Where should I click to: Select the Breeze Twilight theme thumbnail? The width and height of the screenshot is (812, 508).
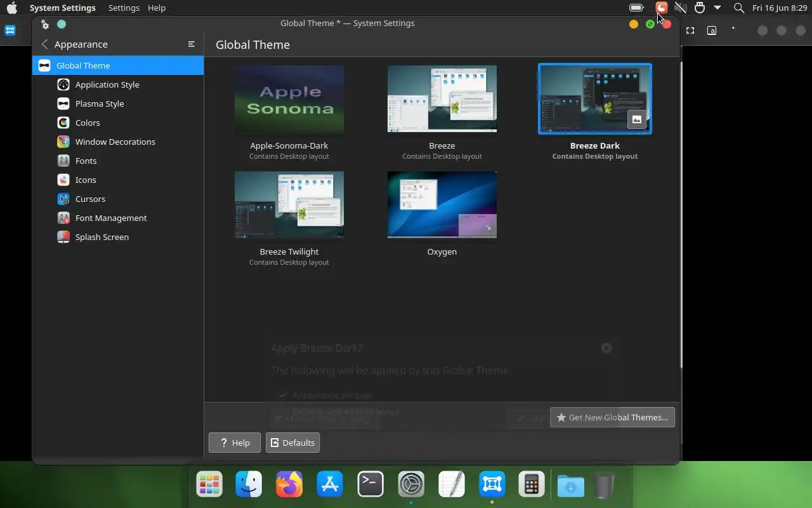tap(289, 205)
